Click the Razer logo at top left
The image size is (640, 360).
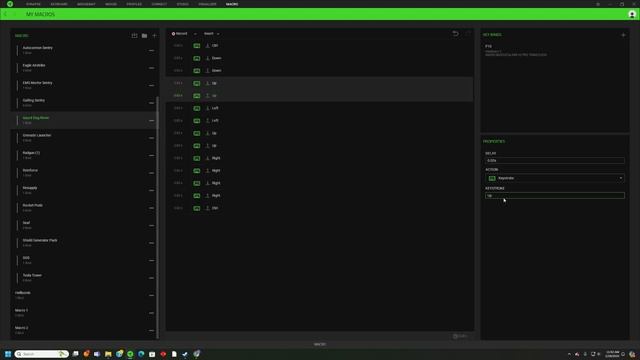tap(10, 4)
